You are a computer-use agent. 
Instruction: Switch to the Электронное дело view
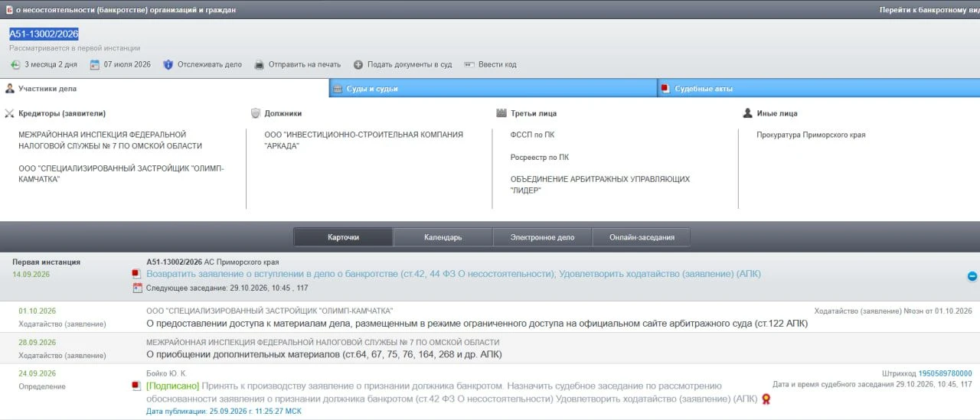542,237
